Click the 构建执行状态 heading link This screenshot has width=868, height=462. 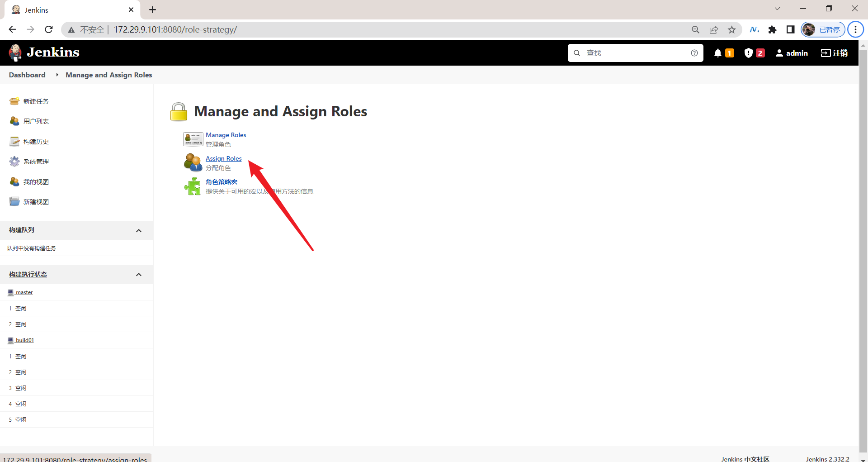28,274
